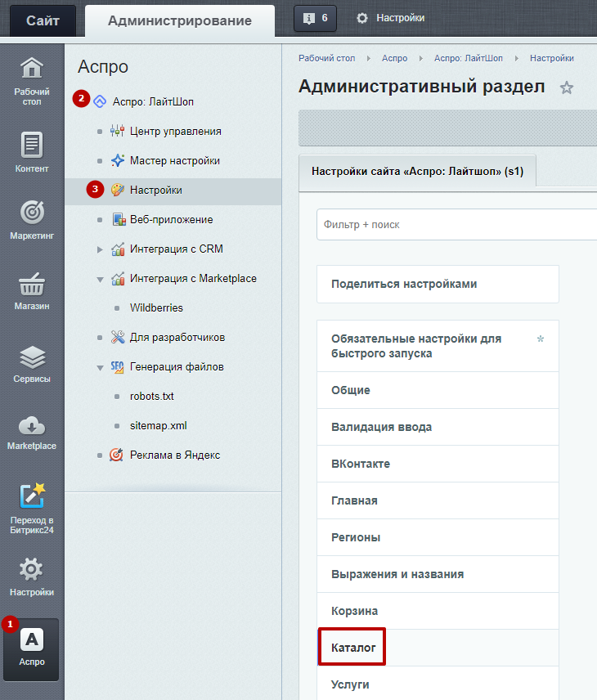Image resolution: width=597 pixels, height=700 pixels.
Task: Click the gear icon in the top bar
Action: [362, 18]
